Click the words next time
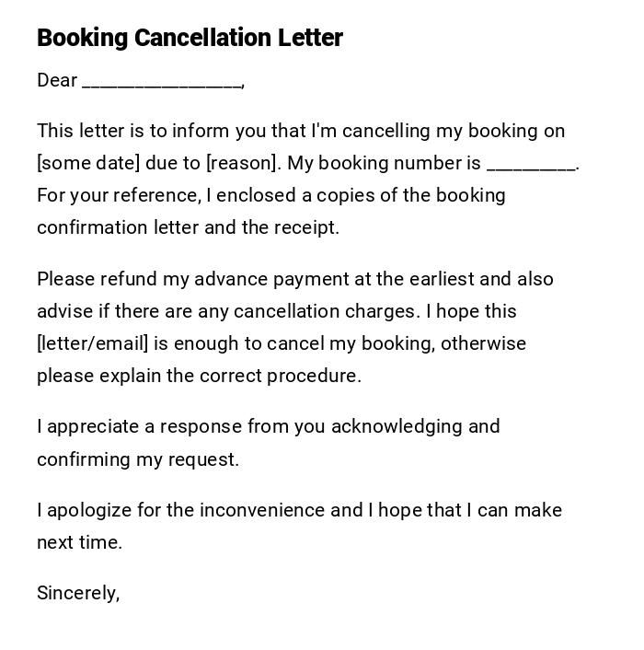 click(x=79, y=542)
